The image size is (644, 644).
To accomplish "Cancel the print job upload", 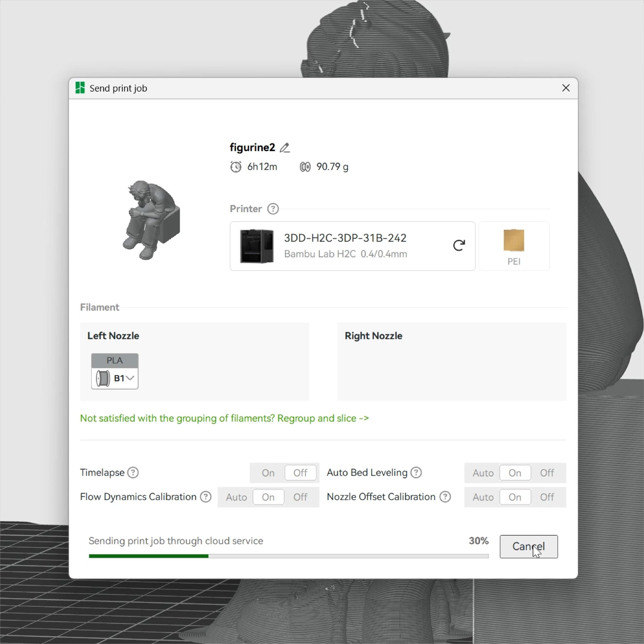I will point(528,546).
